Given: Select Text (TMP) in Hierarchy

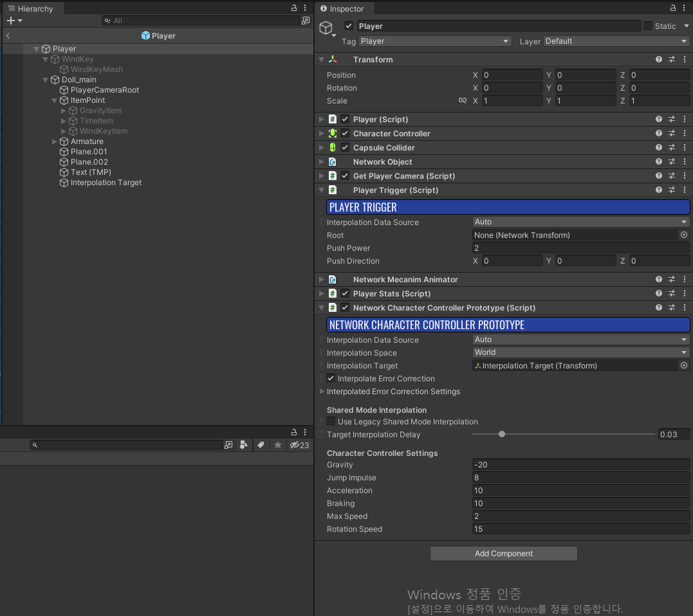Looking at the screenshot, I should 91,172.
